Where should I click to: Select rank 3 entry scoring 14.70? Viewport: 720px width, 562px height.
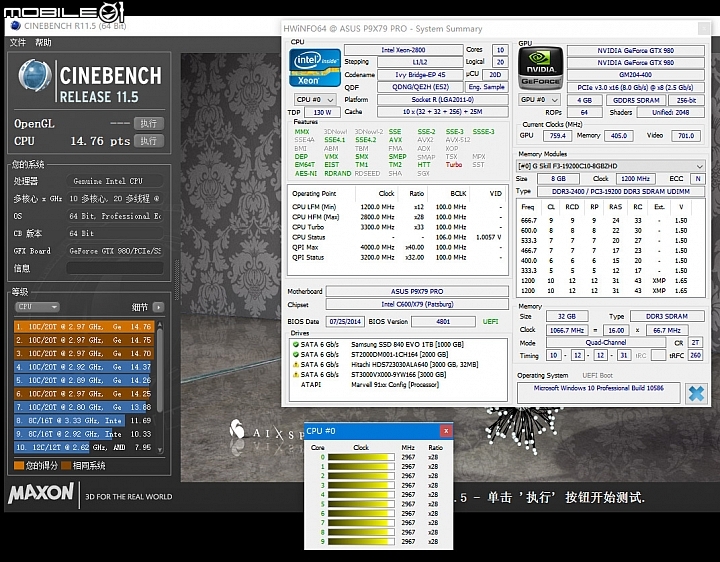coord(84,353)
